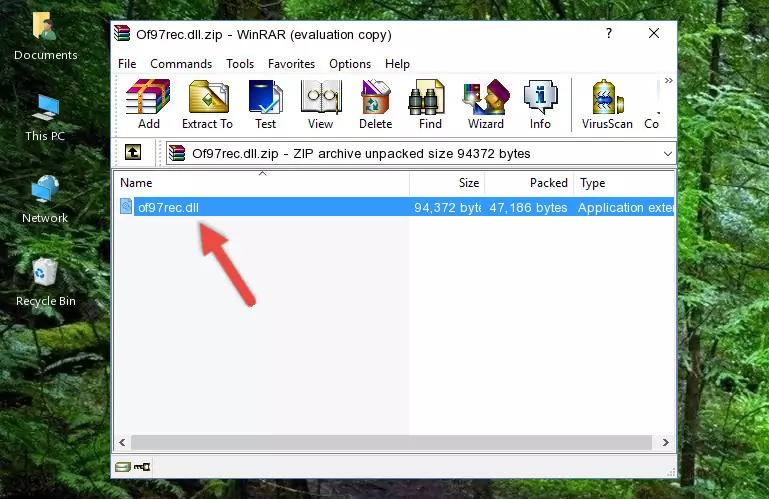The height and width of the screenshot is (499, 769).
Task: Click the Co toolbar item
Action: point(651,105)
